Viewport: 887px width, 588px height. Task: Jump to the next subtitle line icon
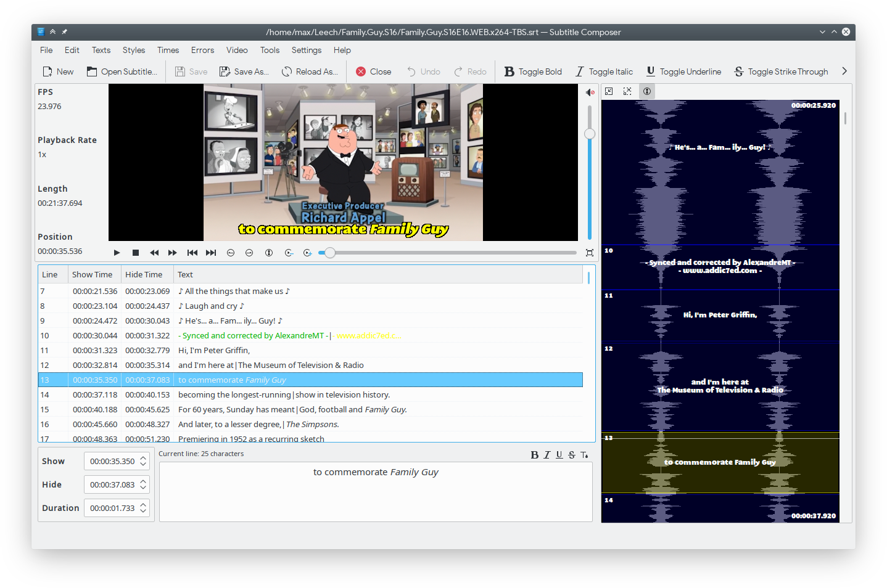point(211,253)
